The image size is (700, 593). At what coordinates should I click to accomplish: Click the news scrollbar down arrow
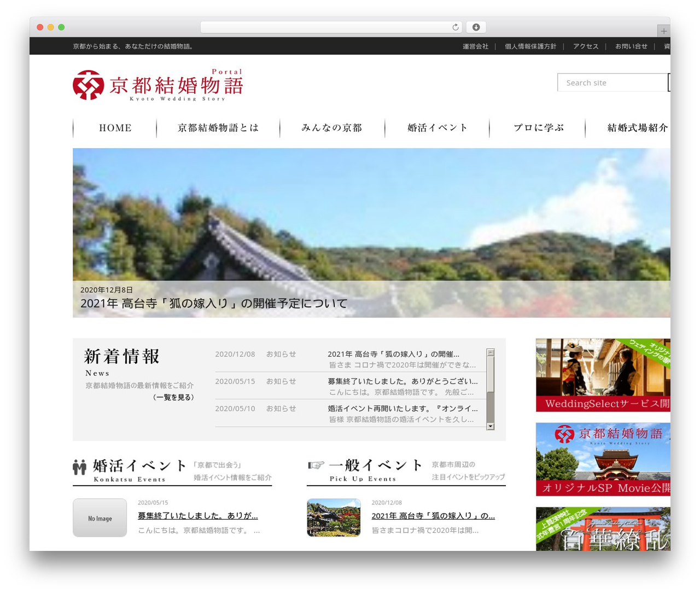tap(491, 426)
